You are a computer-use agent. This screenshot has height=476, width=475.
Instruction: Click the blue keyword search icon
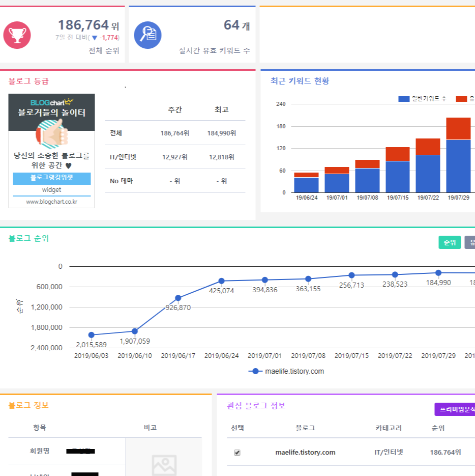coord(147,35)
